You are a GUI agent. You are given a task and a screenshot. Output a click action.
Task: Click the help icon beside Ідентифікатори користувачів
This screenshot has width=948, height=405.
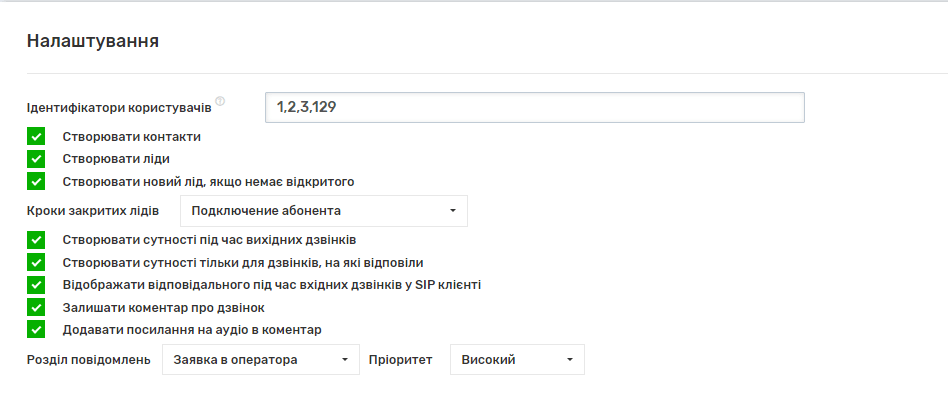tap(220, 101)
